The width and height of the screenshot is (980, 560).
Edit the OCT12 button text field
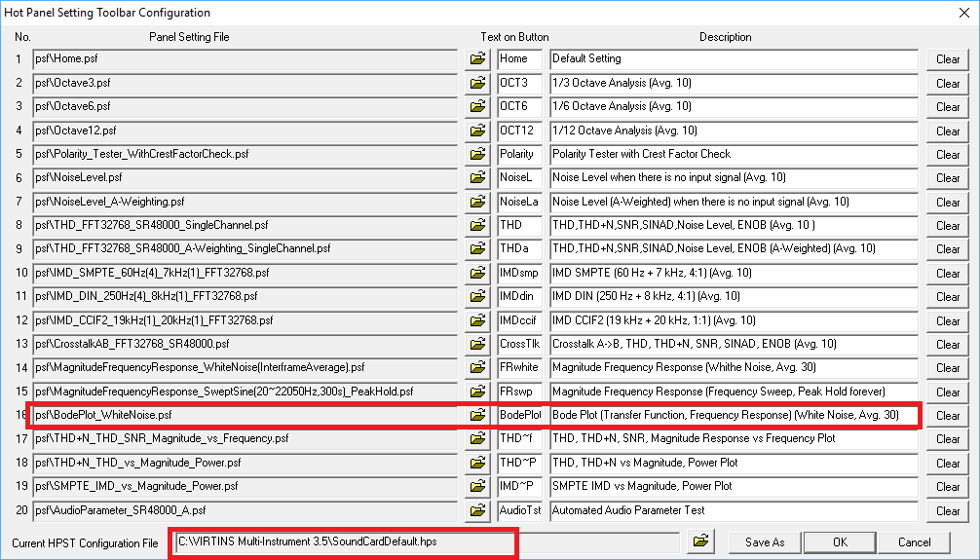point(518,131)
